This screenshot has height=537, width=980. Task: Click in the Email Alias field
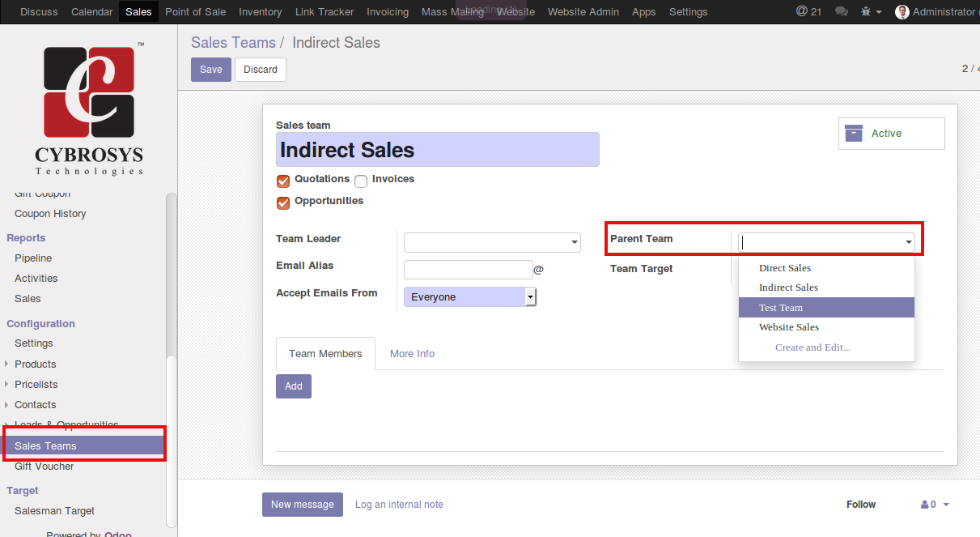pos(468,270)
